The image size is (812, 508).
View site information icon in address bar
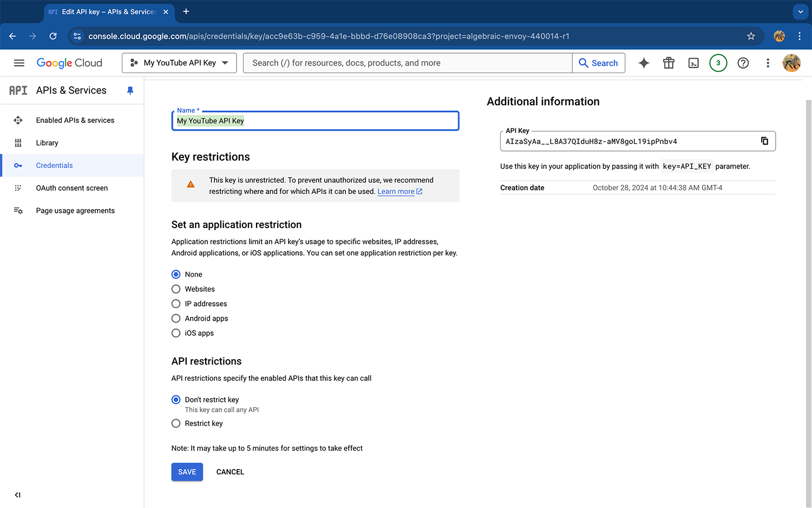tap(77, 36)
